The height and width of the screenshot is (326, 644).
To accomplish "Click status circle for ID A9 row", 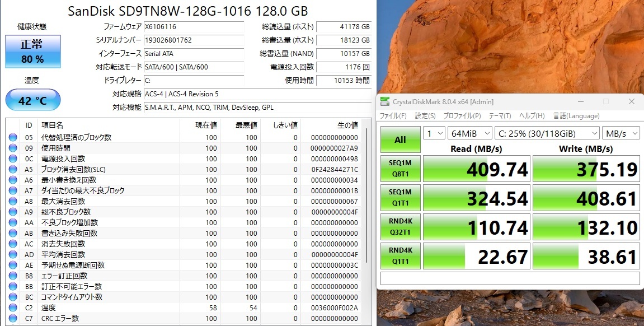I will (13, 212).
